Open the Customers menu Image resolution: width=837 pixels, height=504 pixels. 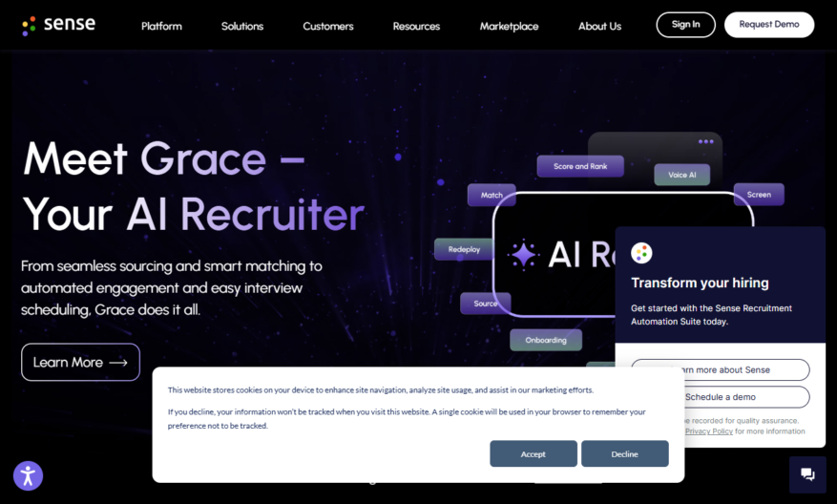pyautogui.click(x=328, y=26)
